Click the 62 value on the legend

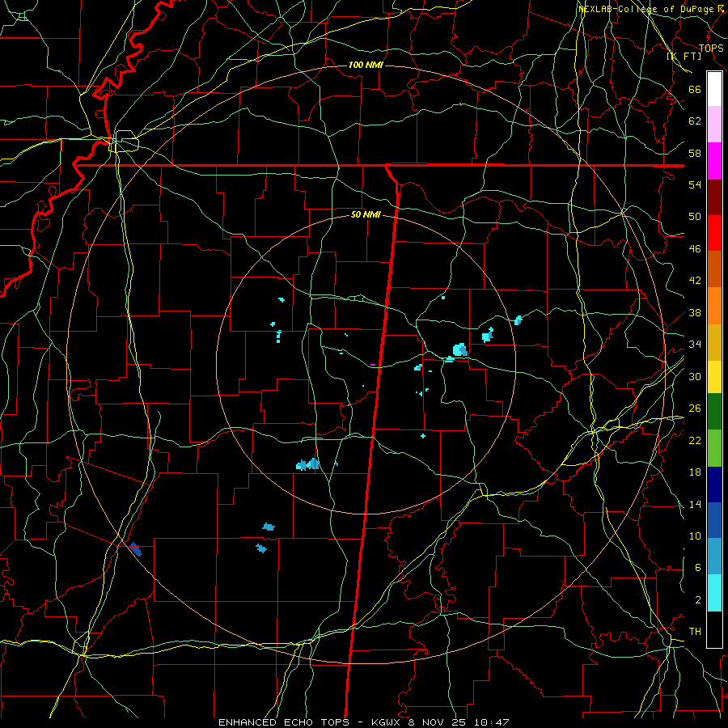(x=695, y=121)
